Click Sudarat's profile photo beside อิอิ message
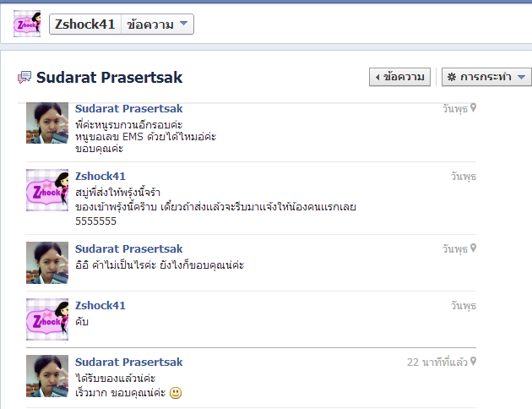The height and width of the screenshot is (409, 532). [x=47, y=263]
